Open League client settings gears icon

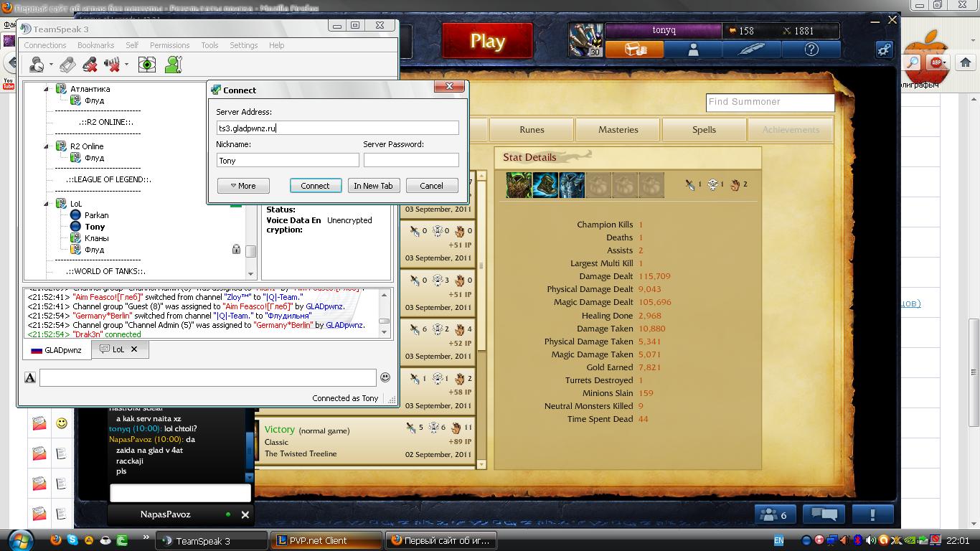click(884, 50)
